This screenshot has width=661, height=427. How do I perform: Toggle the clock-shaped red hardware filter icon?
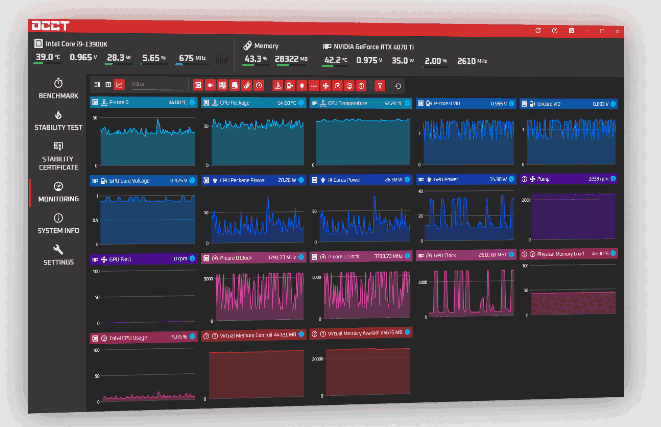tap(259, 86)
